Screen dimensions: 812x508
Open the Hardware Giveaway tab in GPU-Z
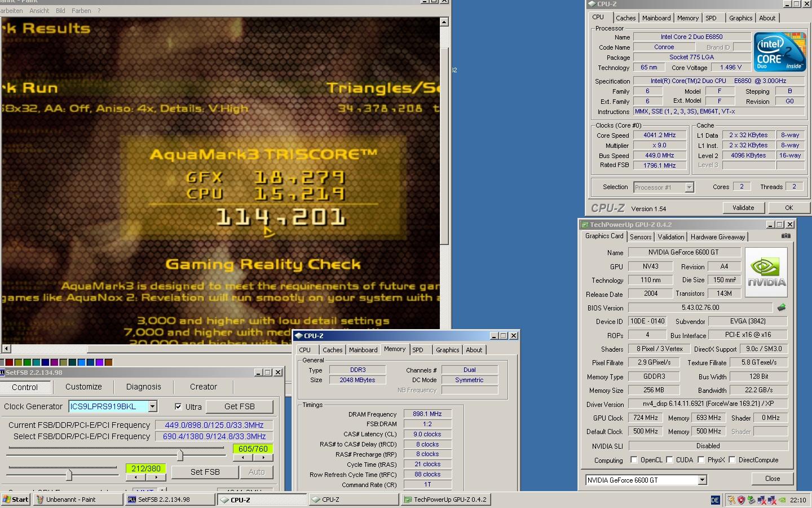coord(718,237)
